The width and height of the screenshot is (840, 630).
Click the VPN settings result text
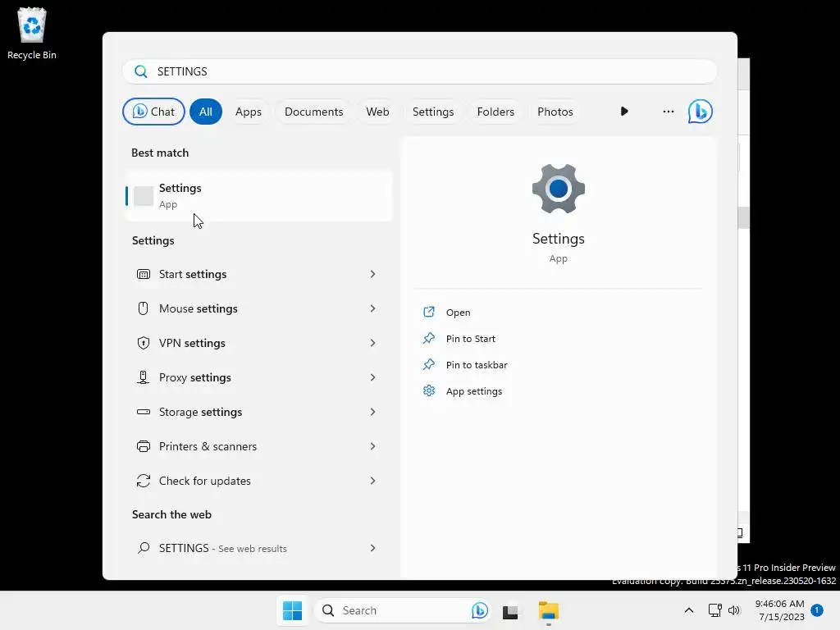(x=192, y=343)
